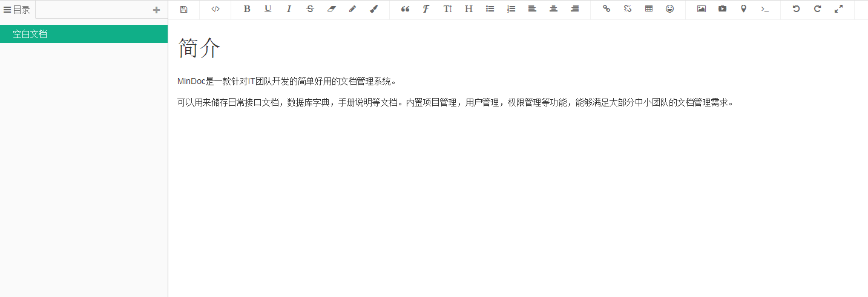The height and width of the screenshot is (297, 868).
Task: Insert a hyperlink
Action: click(607, 9)
